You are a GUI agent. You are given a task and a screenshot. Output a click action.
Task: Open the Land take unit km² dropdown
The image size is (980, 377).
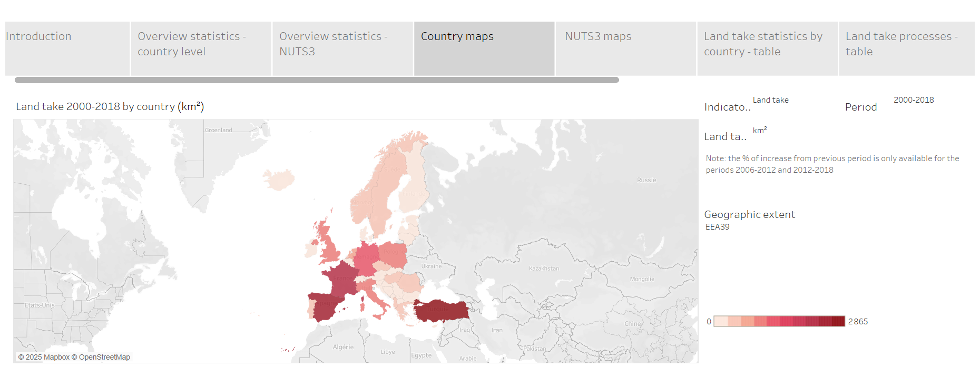click(759, 130)
